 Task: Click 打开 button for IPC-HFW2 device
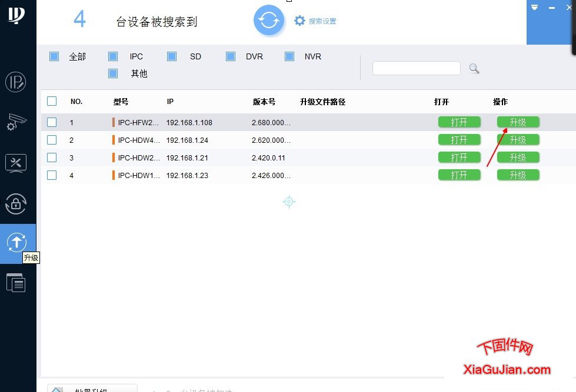click(460, 122)
